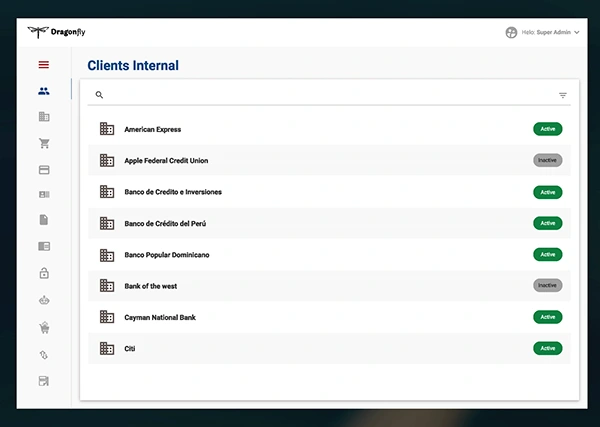Screen dimensions: 600x427
Task: Open the American Express client name
Action: click(153, 129)
